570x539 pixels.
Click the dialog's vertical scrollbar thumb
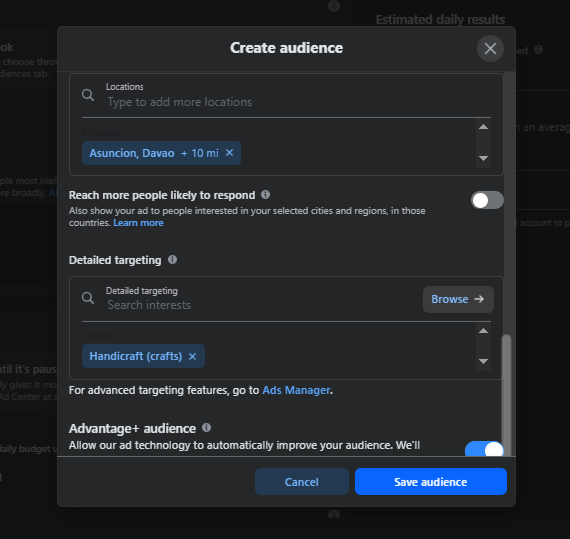click(506, 395)
